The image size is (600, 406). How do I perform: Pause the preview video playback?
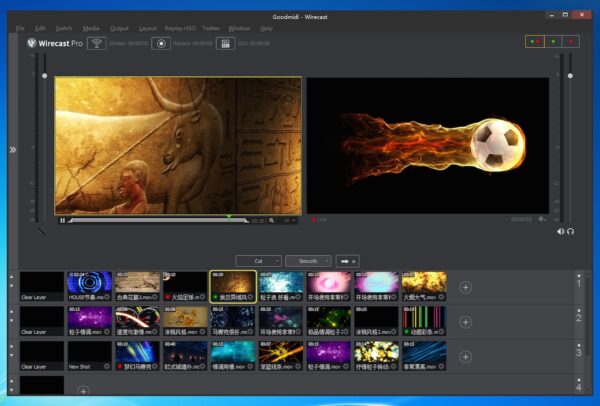[x=62, y=220]
